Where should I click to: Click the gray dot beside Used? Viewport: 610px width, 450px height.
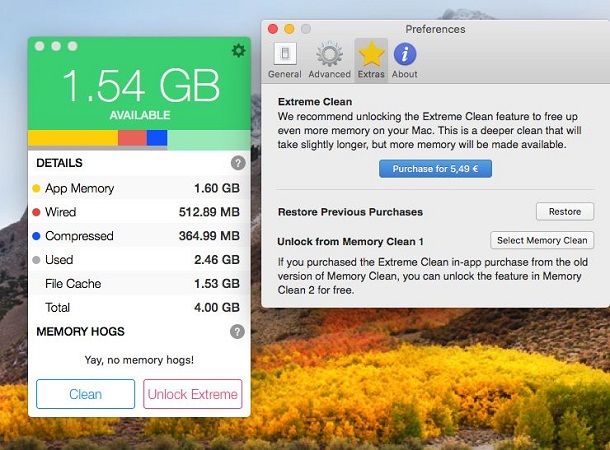coord(36,260)
